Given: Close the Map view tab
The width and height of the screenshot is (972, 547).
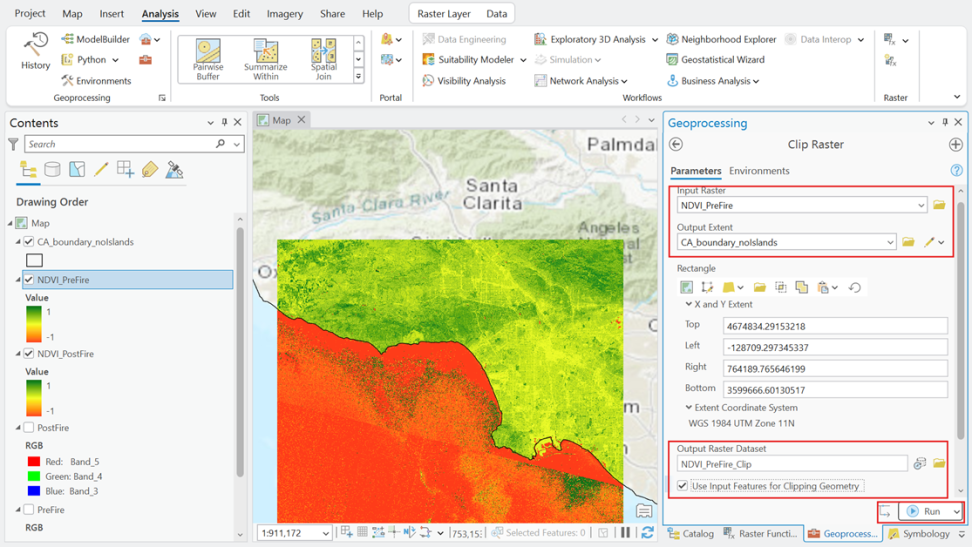Looking at the screenshot, I should [x=301, y=120].
